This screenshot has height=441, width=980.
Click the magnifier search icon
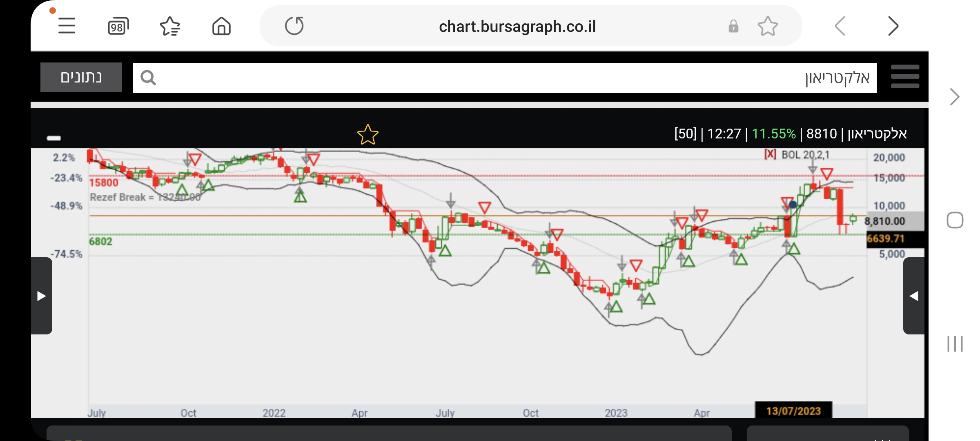[x=148, y=78]
